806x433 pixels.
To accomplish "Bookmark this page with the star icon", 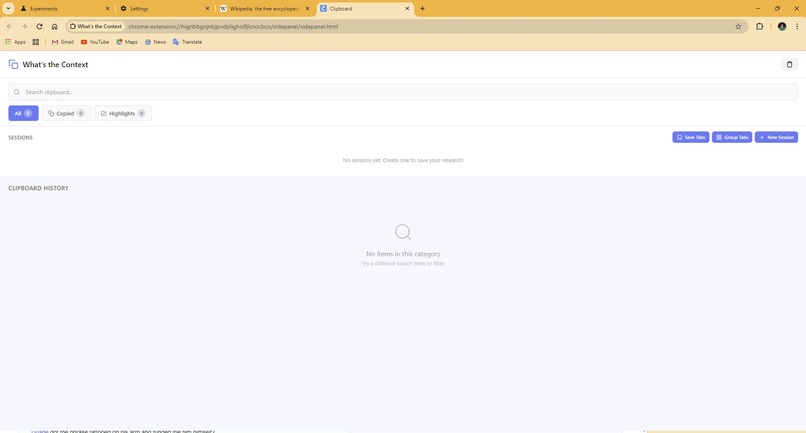I will [x=738, y=26].
